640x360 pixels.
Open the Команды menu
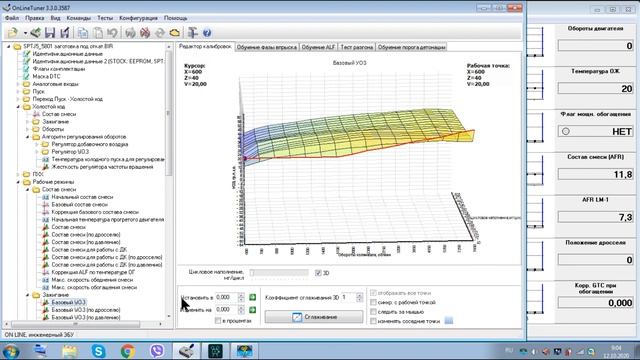pyautogui.click(x=79, y=18)
